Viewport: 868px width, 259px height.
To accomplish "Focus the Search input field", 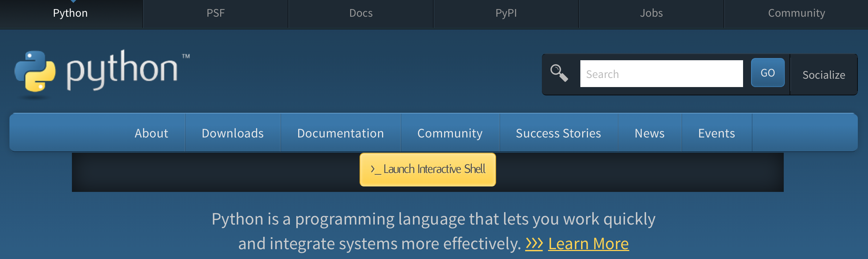I will [x=661, y=74].
